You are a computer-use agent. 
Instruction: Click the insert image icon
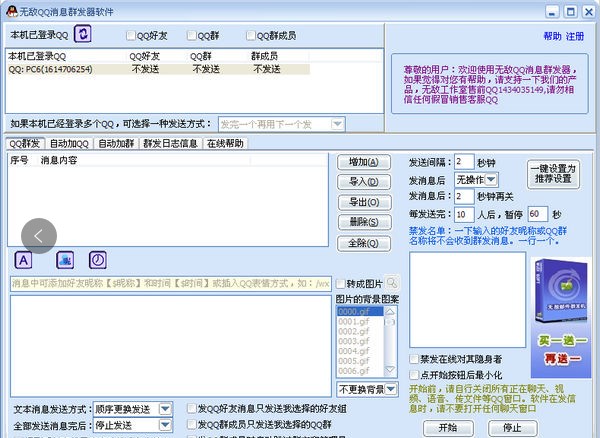[x=64, y=259]
